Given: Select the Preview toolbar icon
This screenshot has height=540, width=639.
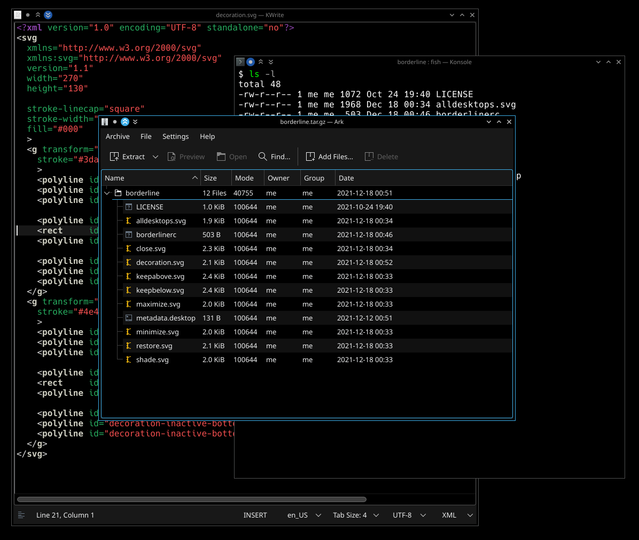Looking at the screenshot, I should point(172,156).
